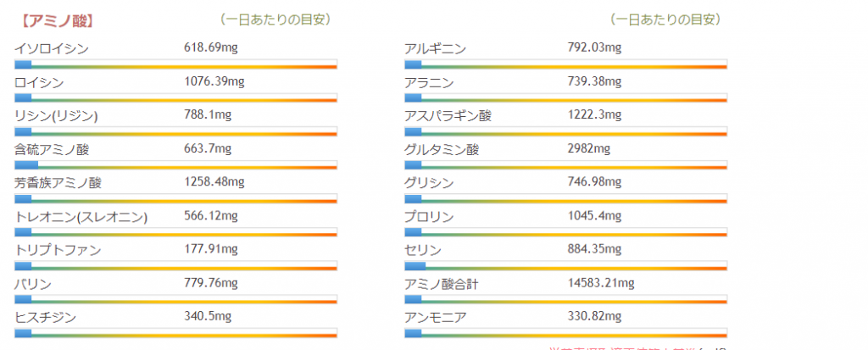Click the トレオニン(スレオニン) label

click(81, 216)
